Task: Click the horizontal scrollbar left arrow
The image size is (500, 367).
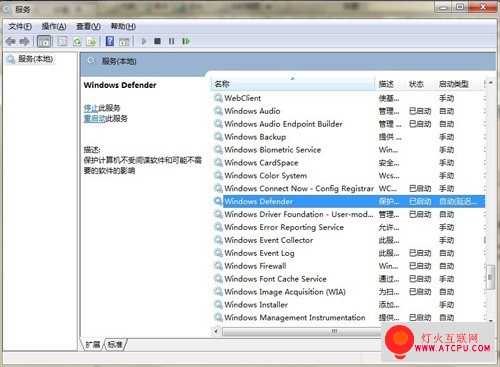Action: click(216, 331)
